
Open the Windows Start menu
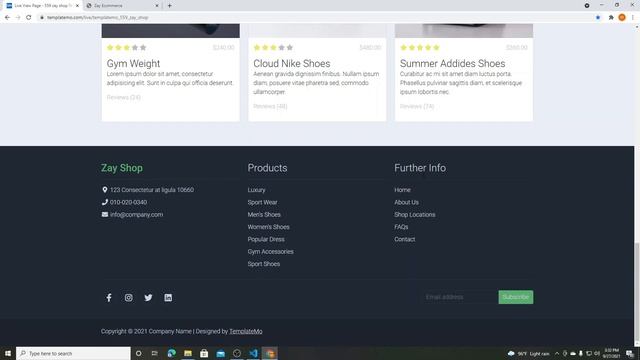pyautogui.click(x=8, y=353)
